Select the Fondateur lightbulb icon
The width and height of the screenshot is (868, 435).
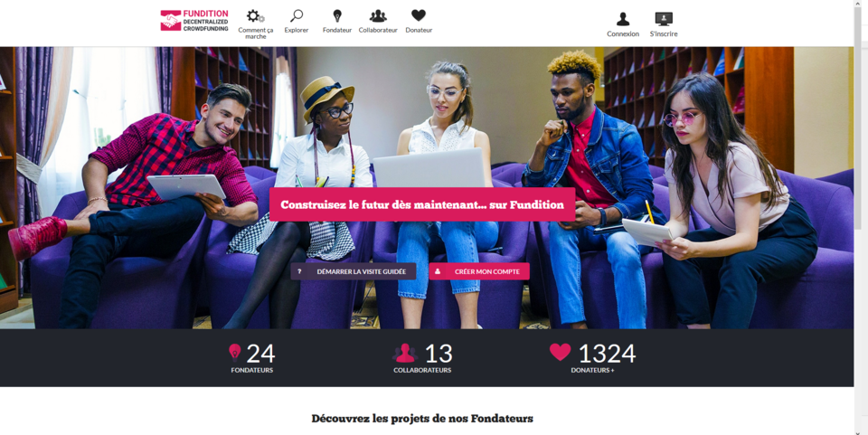[x=337, y=15]
